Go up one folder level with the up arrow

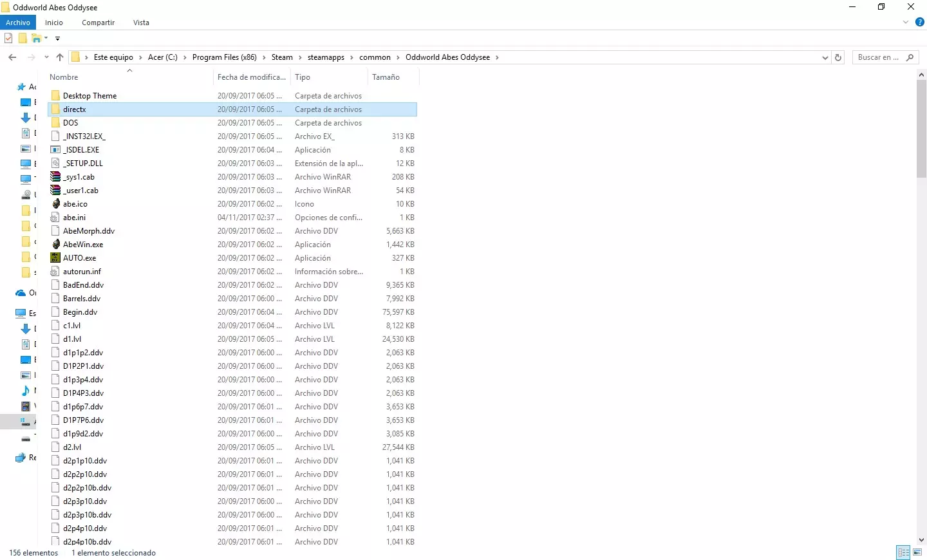[x=60, y=57]
